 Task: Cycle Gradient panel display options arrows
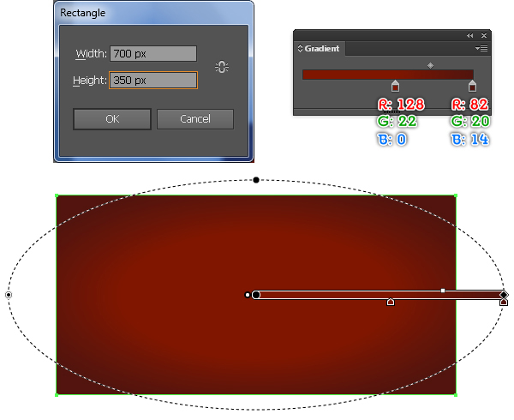(300, 49)
